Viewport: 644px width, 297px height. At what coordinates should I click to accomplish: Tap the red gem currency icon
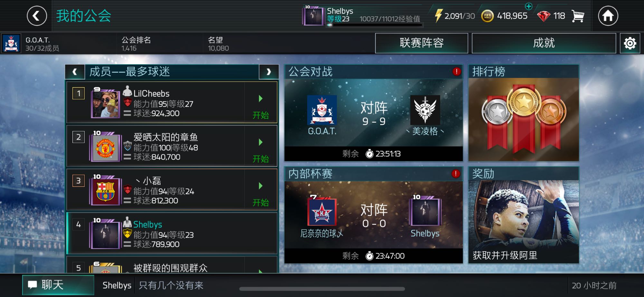(544, 16)
